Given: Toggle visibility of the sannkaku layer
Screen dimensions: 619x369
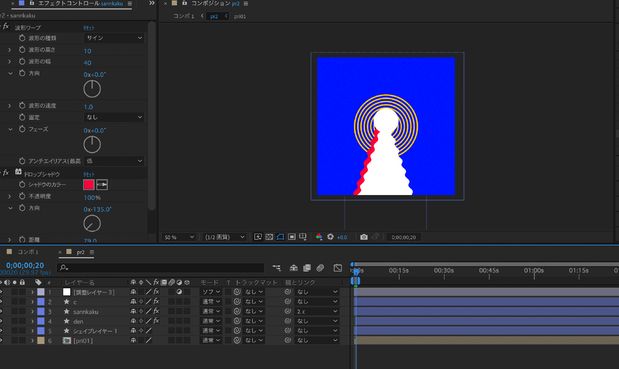Looking at the screenshot, I should (x=1, y=311).
